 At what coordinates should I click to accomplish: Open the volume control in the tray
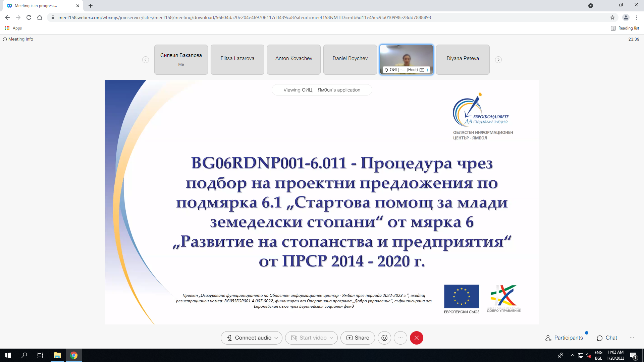tap(588, 356)
